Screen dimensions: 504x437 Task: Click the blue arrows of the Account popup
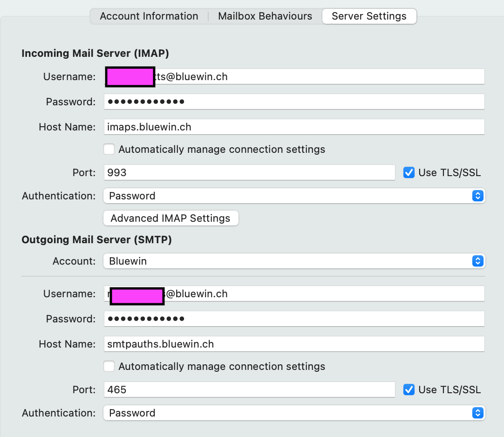477,261
